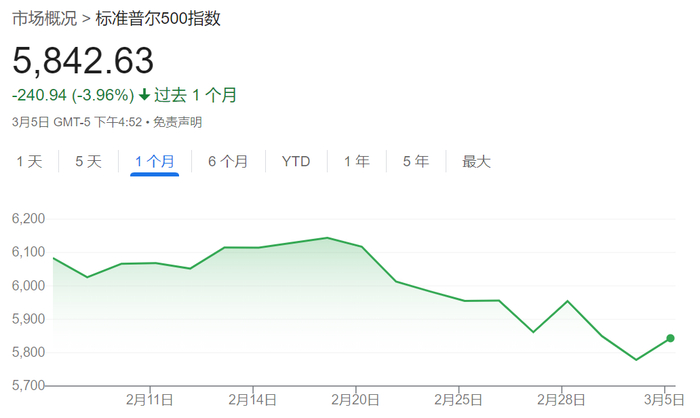Switch to the 1 年 range tab
The width and height of the screenshot is (700, 418).
click(x=357, y=161)
